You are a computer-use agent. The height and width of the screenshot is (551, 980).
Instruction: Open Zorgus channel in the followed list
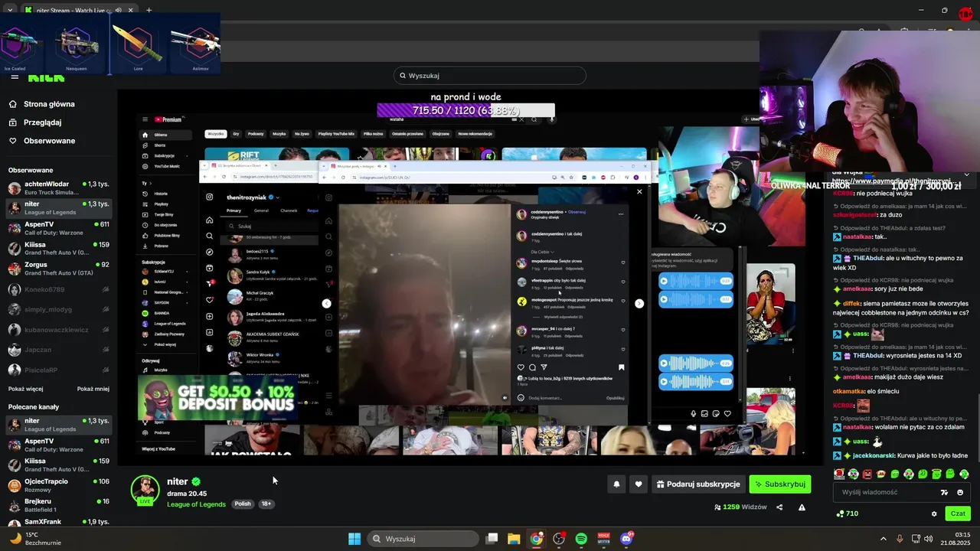click(x=59, y=269)
